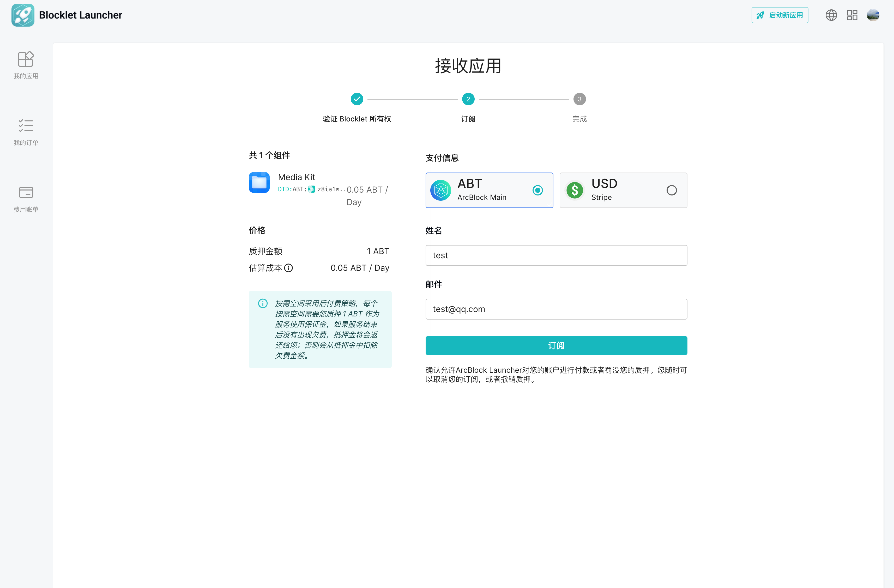
Task: Click the info icon beside 估算成本
Action: click(288, 268)
